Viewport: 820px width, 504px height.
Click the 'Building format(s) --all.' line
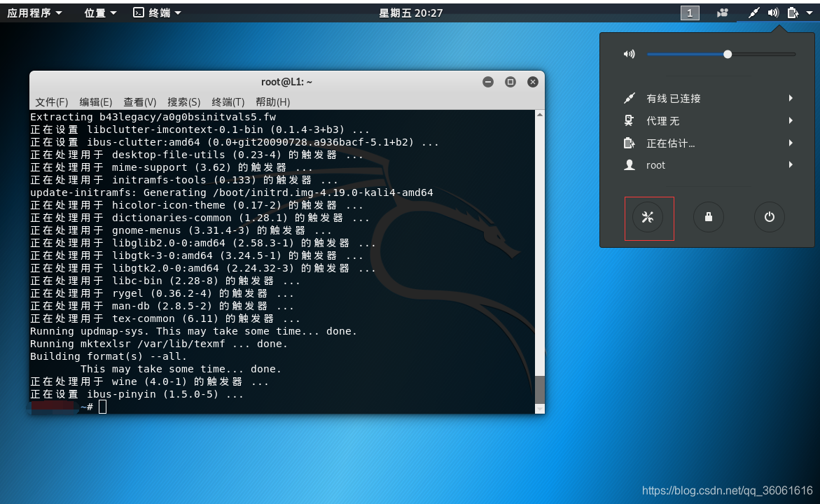coord(109,356)
